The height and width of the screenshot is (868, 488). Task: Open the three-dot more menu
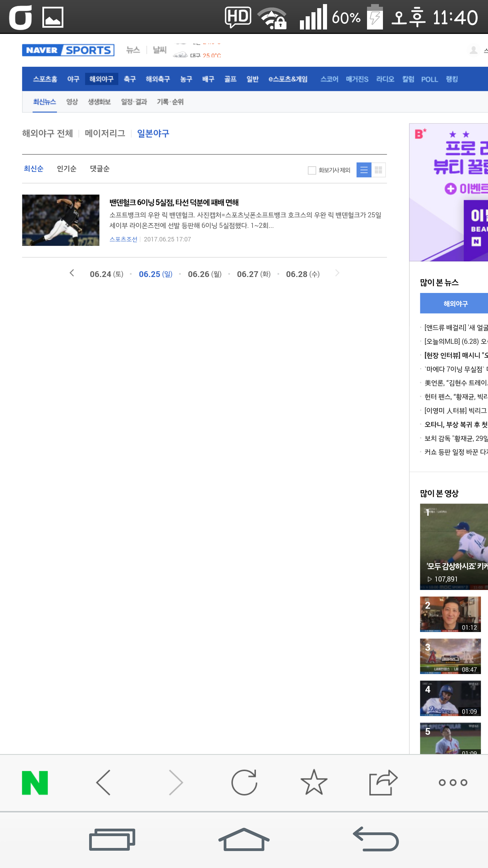pos(453,783)
